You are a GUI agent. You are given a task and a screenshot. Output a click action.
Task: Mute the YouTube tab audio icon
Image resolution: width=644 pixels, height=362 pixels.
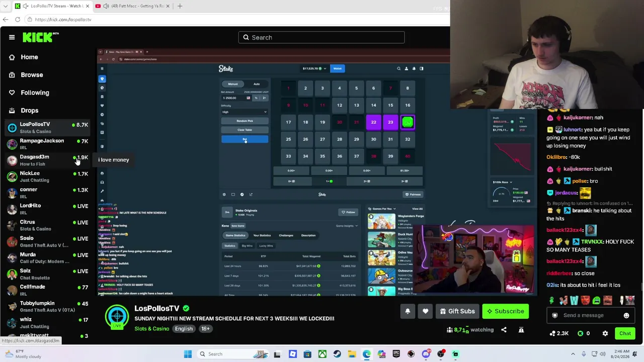point(107,6)
